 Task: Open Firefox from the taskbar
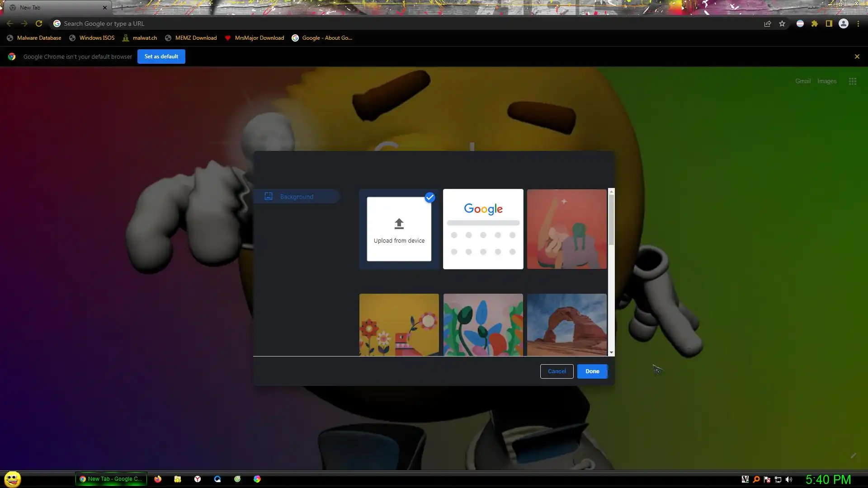158,479
